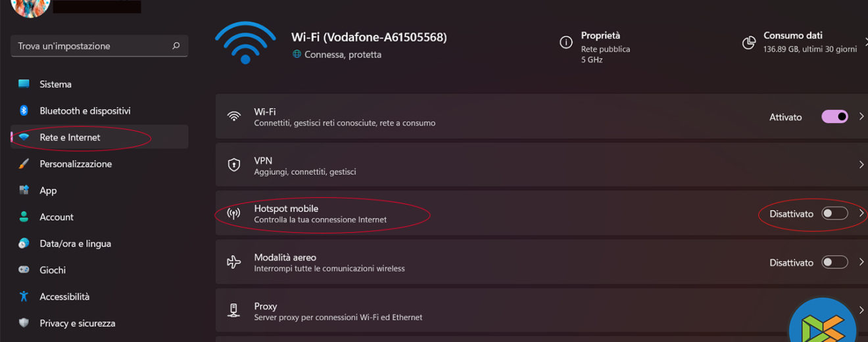Click the Giochi controller icon

click(24, 270)
